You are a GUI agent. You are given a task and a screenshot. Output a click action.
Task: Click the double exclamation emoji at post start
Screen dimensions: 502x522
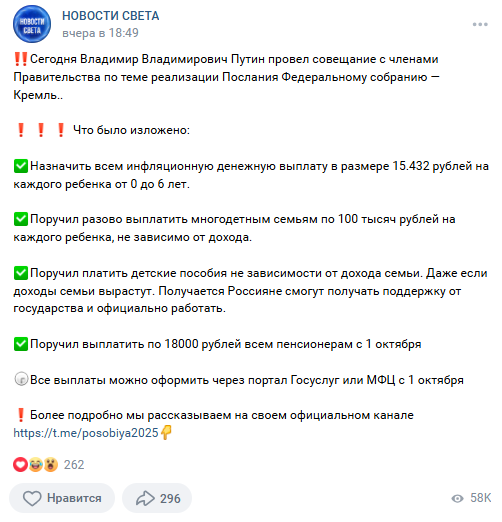[21, 59]
